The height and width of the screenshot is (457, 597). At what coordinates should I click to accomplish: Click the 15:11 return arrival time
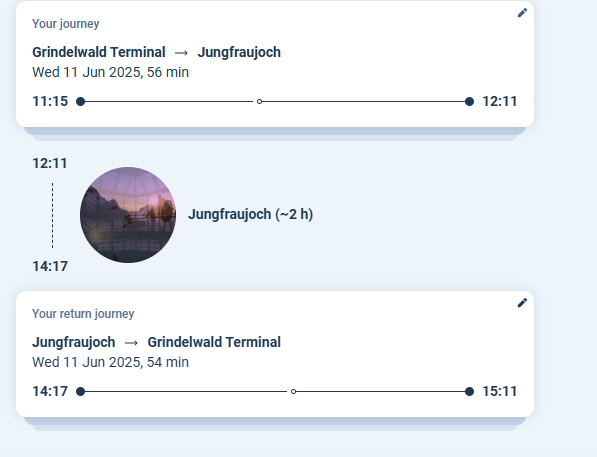(500, 391)
